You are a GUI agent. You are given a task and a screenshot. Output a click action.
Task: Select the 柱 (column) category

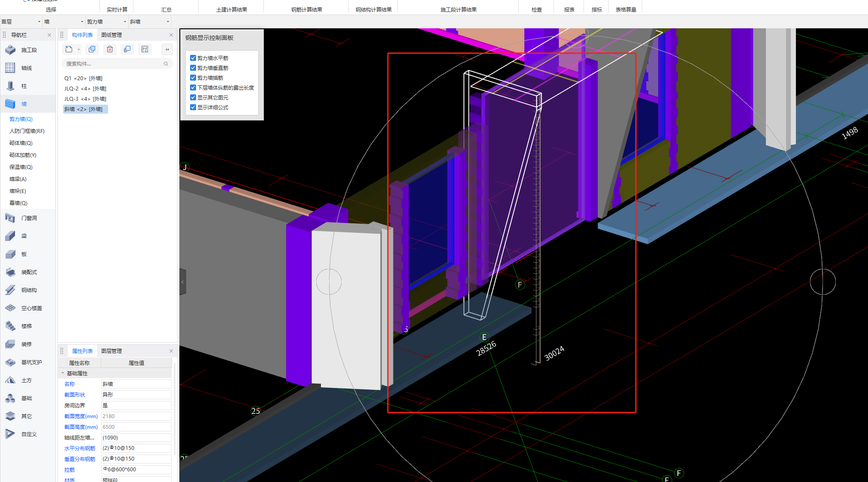[24, 86]
